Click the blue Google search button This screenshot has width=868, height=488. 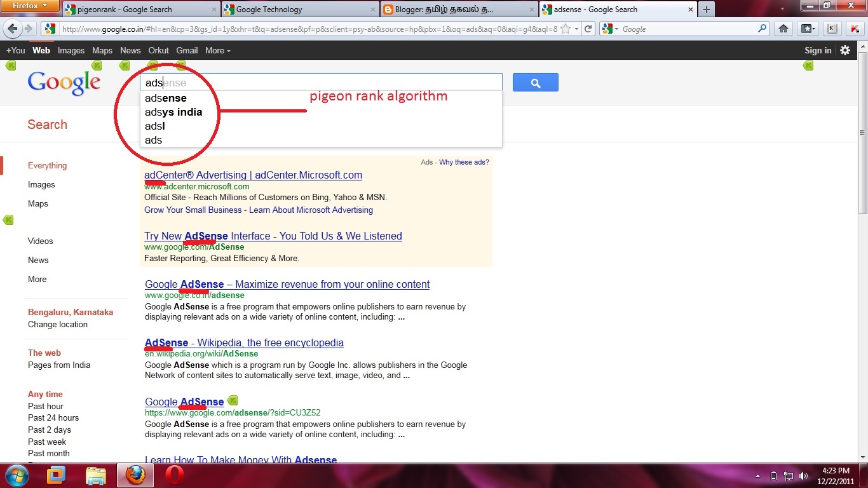coord(536,83)
